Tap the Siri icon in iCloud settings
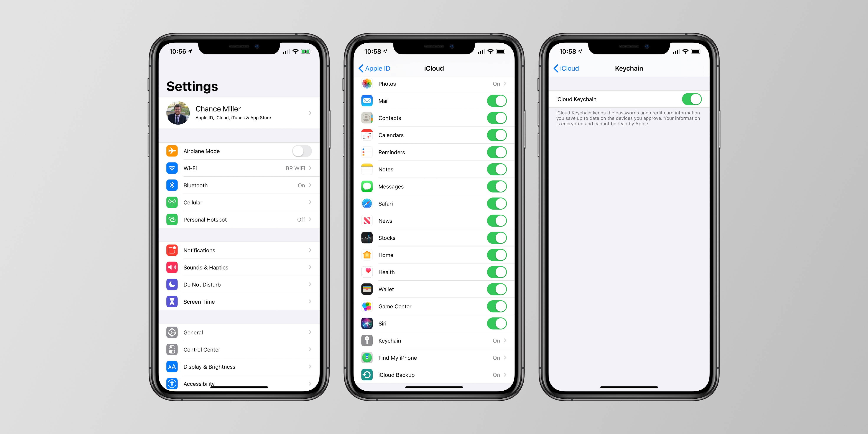The image size is (868, 434). point(366,323)
